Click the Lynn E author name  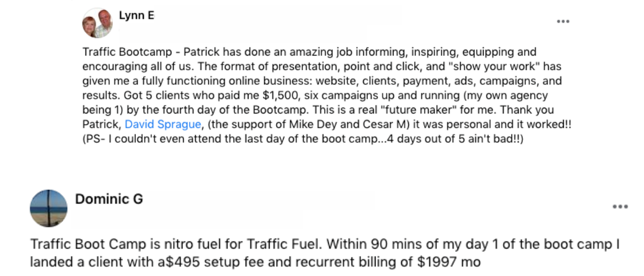136,16
